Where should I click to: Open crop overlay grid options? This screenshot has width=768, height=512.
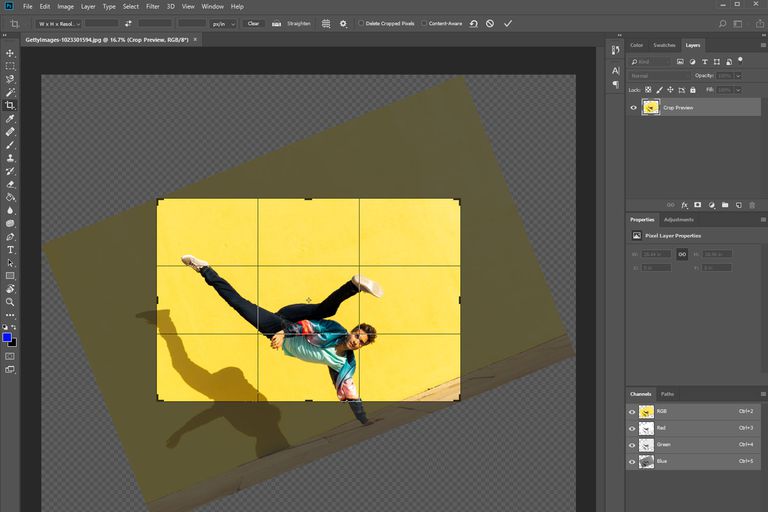point(326,24)
